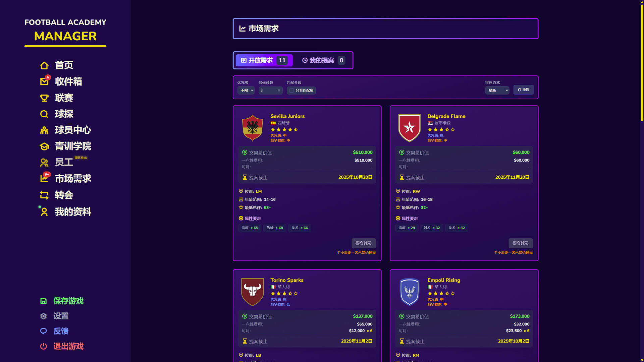Open the 我的资料 profile icon
The width and height of the screenshot is (644, 362).
[x=44, y=212]
